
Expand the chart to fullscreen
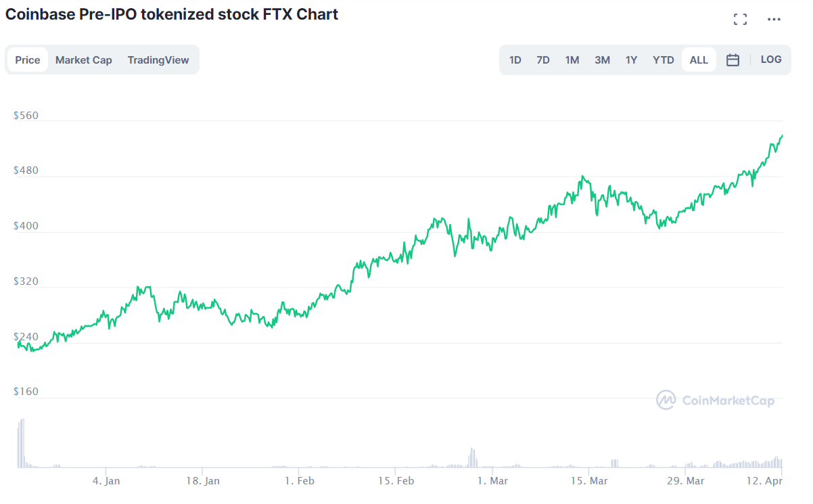[740, 19]
